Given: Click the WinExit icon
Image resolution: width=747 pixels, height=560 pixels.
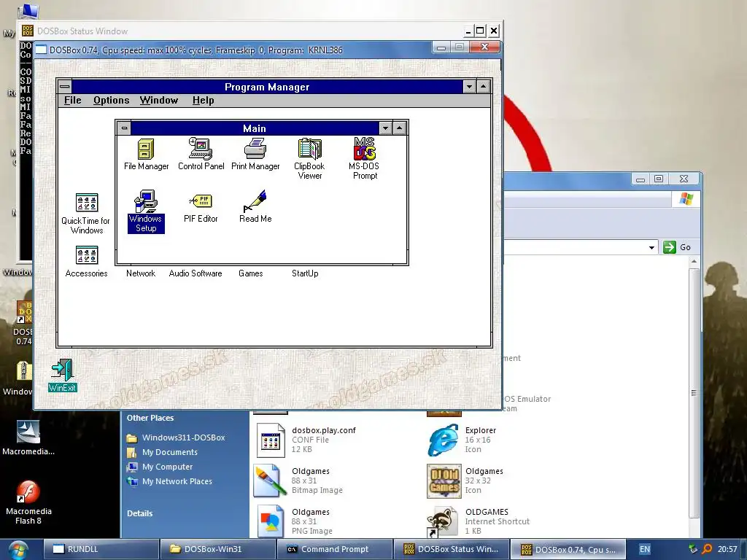Looking at the screenshot, I should click(63, 376).
